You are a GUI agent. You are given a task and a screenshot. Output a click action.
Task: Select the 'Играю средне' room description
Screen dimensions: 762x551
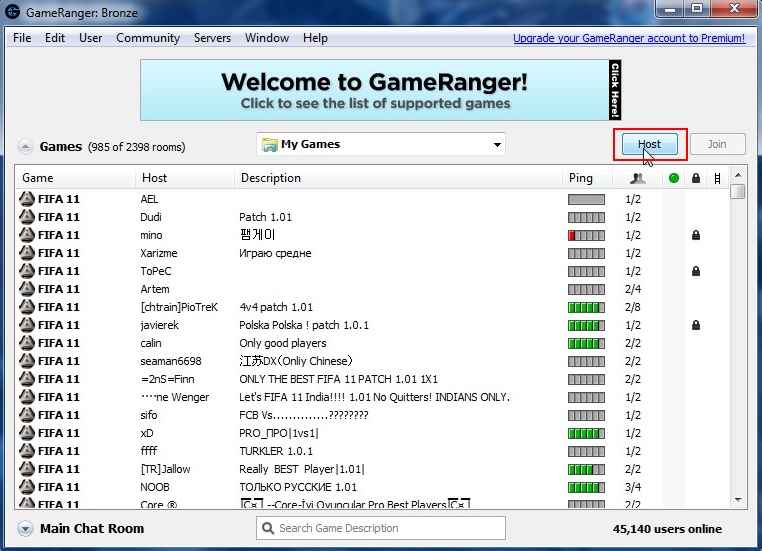tap(275, 253)
